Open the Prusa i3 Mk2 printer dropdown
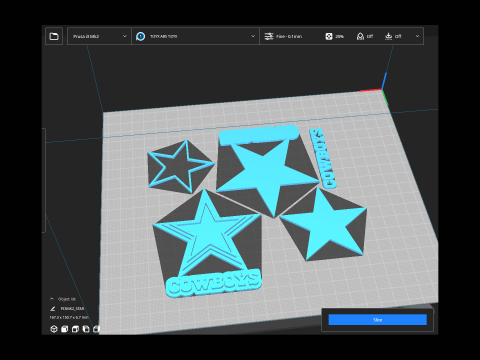 (99, 36)
